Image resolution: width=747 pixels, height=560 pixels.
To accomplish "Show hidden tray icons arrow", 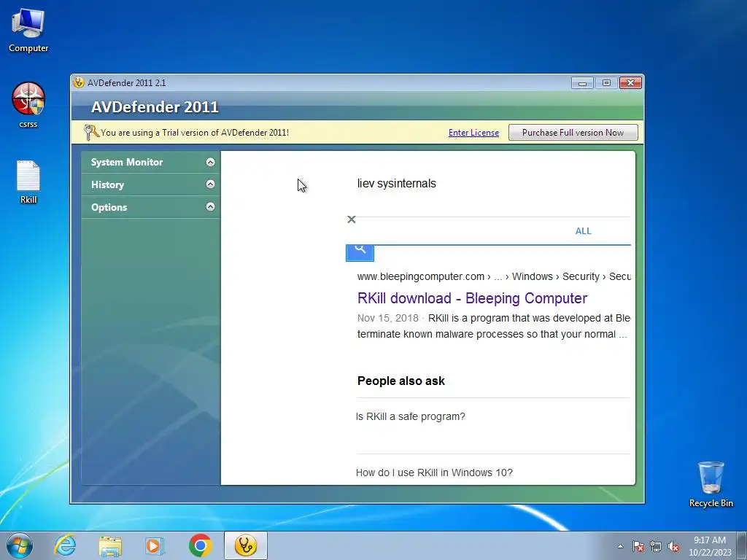I will tap(620, 546).
